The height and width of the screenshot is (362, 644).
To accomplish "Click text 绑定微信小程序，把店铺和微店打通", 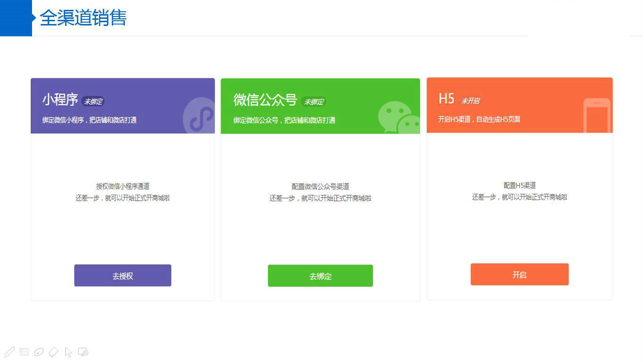I will point(90,120).
